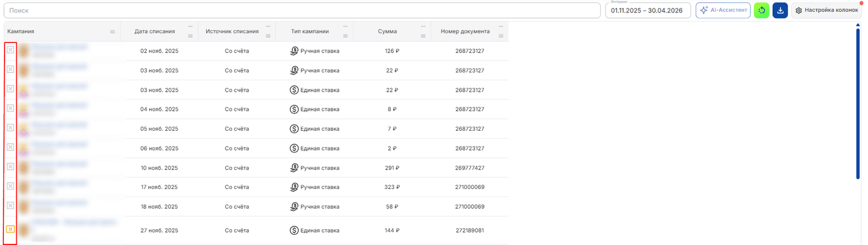Sort by Сумма column header

coord(387,32)
